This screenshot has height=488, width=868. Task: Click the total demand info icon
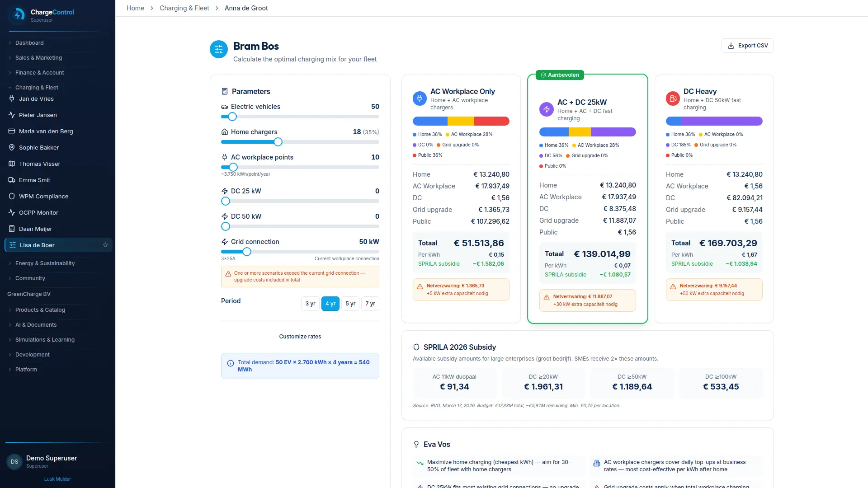coord(231,363)
